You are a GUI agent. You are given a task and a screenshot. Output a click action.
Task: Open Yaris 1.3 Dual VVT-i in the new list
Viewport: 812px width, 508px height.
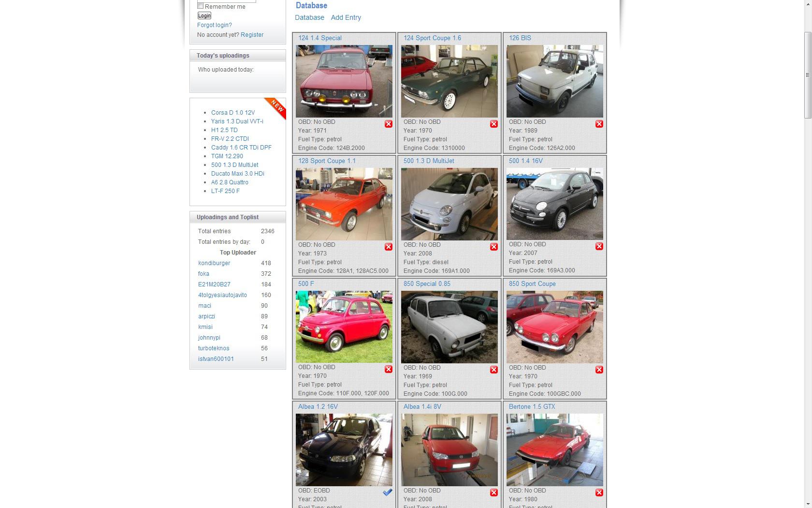point(237,121)
